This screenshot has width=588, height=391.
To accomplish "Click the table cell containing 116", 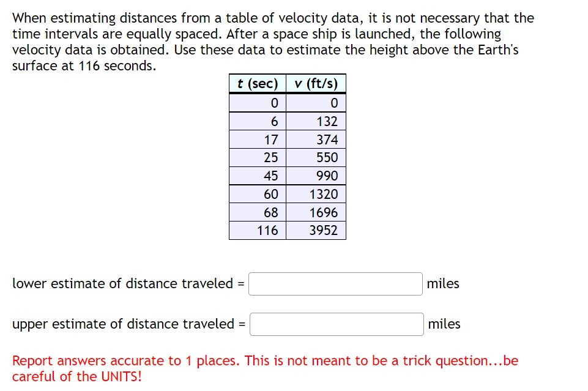I will click(x=267, y=230).
